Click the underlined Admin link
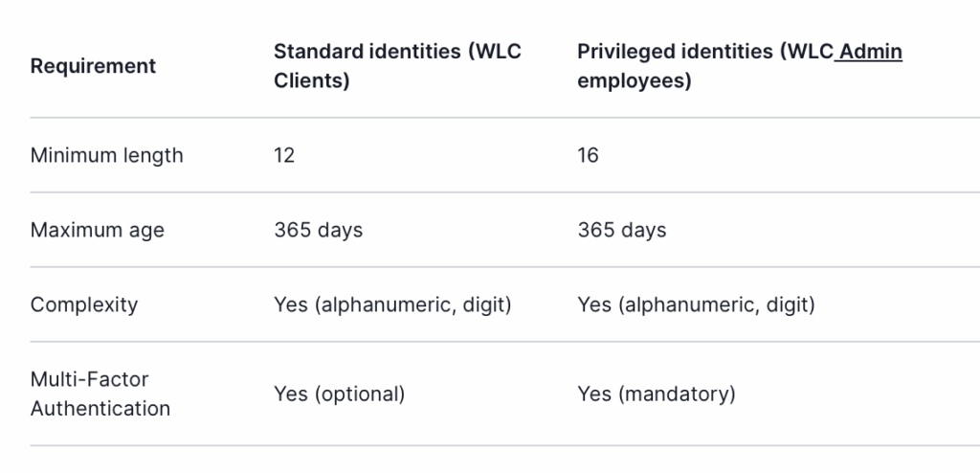The height and width of the screenshot is (473, 980). click(x=871, y=52)
